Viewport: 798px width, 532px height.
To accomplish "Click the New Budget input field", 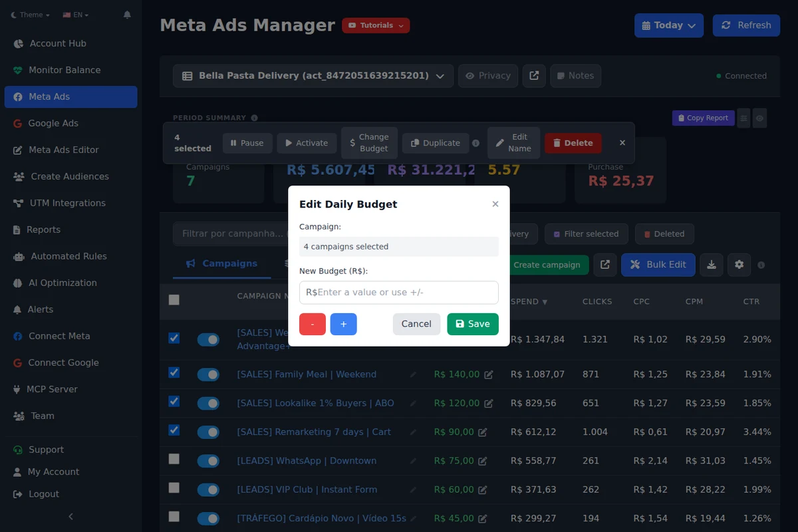I will click(x=399, y=293).
